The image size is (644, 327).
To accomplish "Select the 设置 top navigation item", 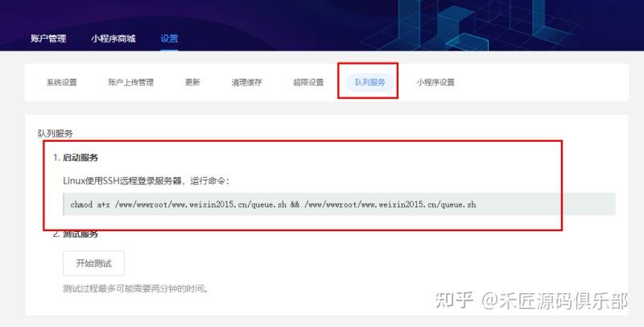I will pyautogui.click(x=169, y=39).
